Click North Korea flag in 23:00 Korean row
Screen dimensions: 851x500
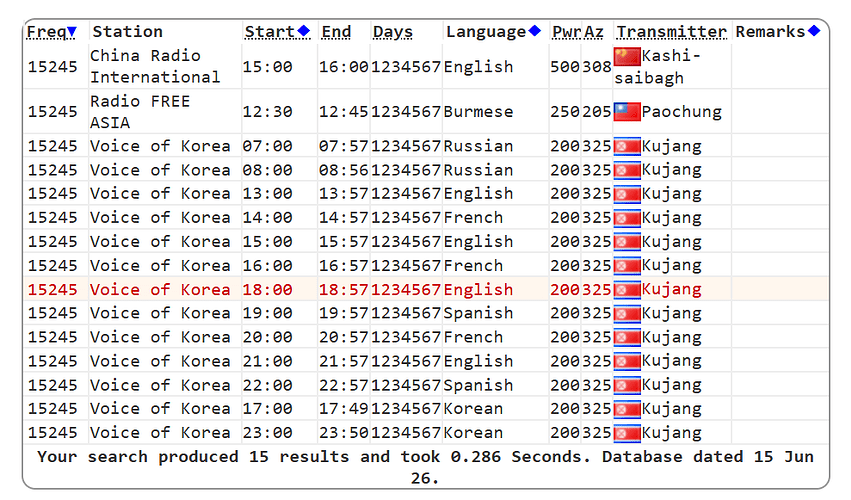coord(627,433)
